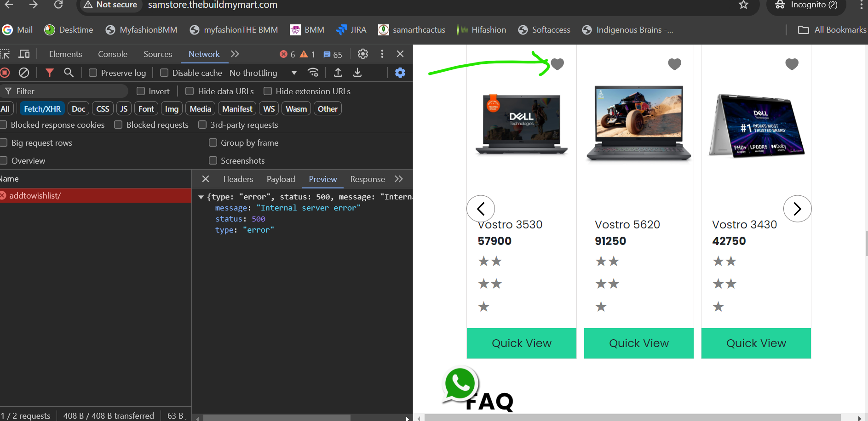Open the Headers tab
Image resolution: width=868 pixels, height=421 pixels.
pyautogui.click(x=238, y=179)
